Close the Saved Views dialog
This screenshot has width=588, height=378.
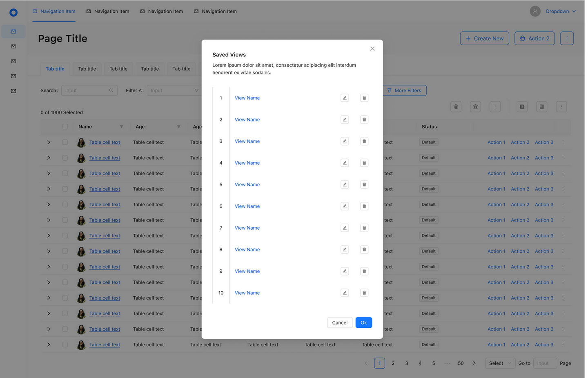pyautogui.click(x=372, y=49)
